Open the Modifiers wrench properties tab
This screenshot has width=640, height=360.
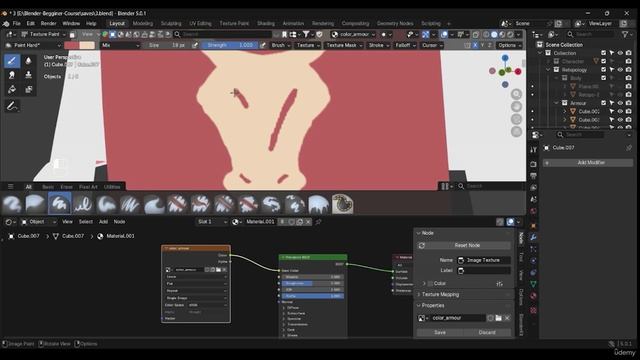coord(533,237)
